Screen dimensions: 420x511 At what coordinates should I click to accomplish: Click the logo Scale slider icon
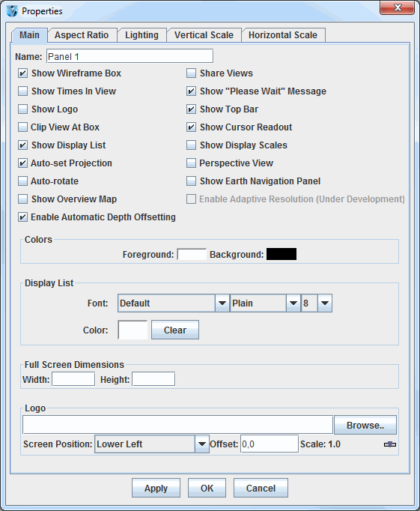[x=390, y=444]
